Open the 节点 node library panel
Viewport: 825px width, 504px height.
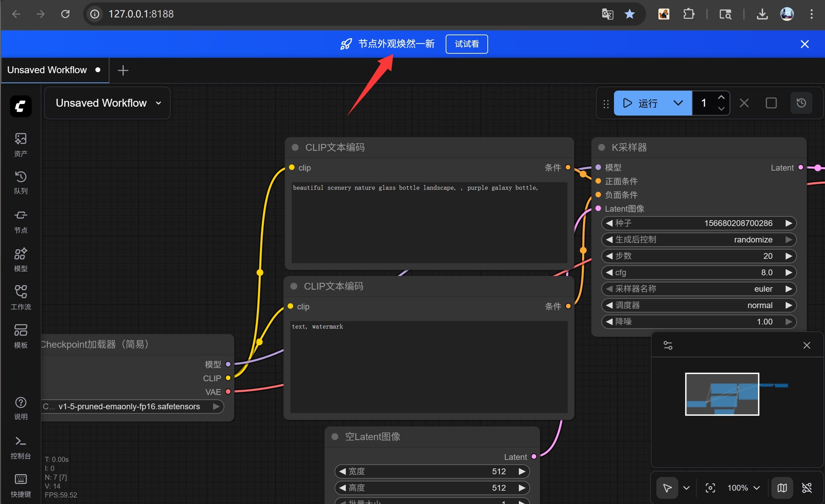point(21,221)
